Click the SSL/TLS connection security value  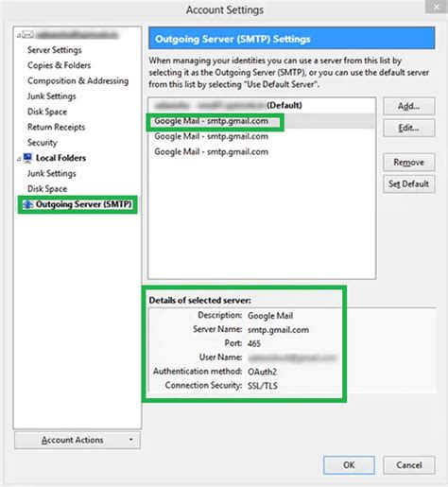pyautogui.click(x=263, y=386)
